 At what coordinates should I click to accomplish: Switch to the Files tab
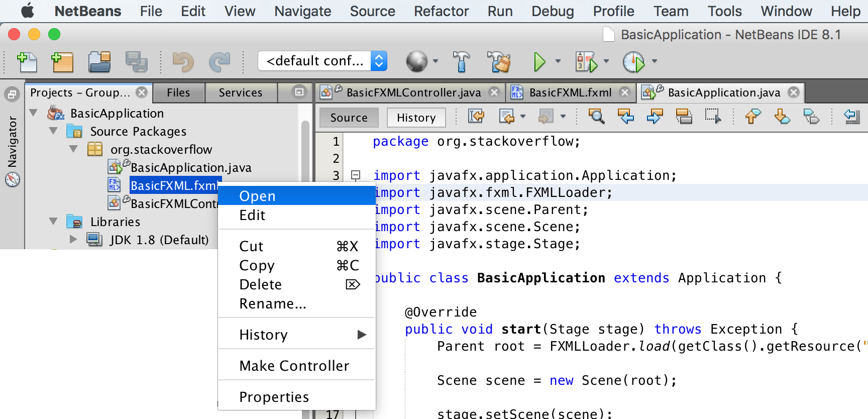click(178, 92)
